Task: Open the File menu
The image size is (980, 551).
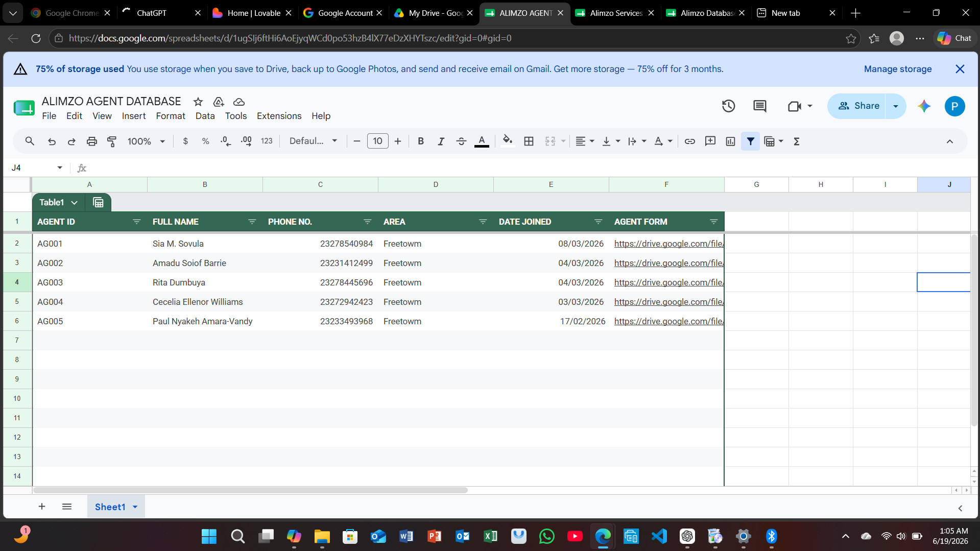Action: [x=49, y=116]
